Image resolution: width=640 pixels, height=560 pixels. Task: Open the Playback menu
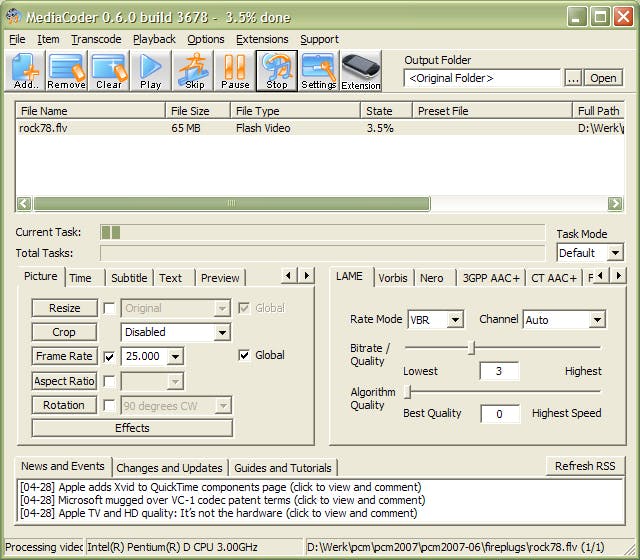coord(154,39)
